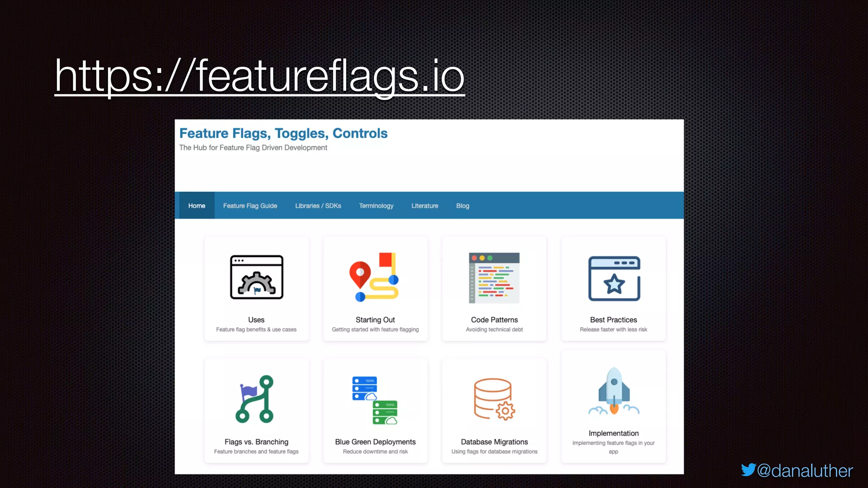Click the Uses browser-gear icon
The height and width of the screenshot is (488, 868).
tap(256, 277)
